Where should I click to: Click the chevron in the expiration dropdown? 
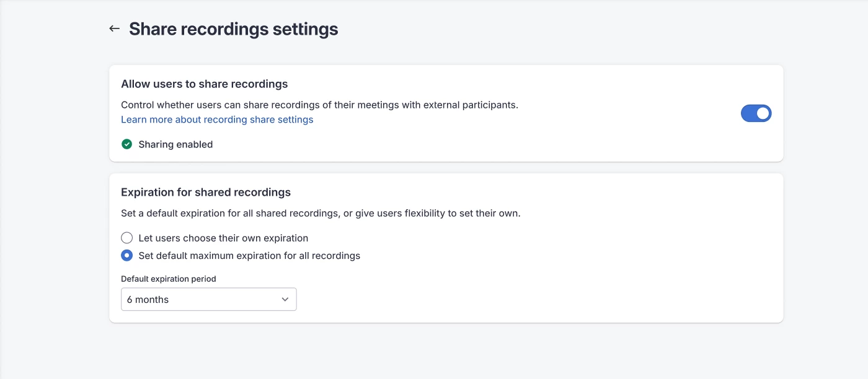[285, 299]
